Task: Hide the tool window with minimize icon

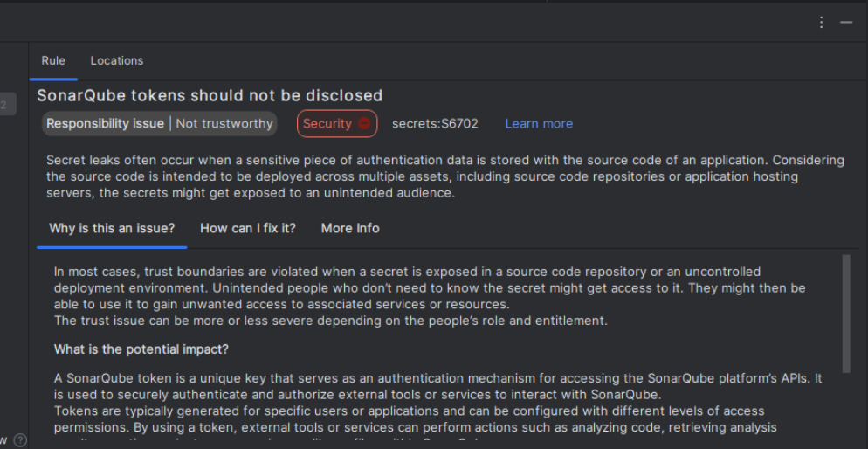Action: [846, 22]
